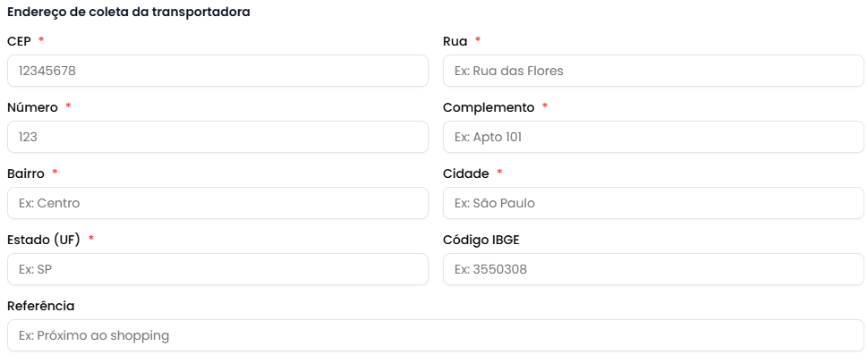Click the "Rua" label text

tap(455, 41)
